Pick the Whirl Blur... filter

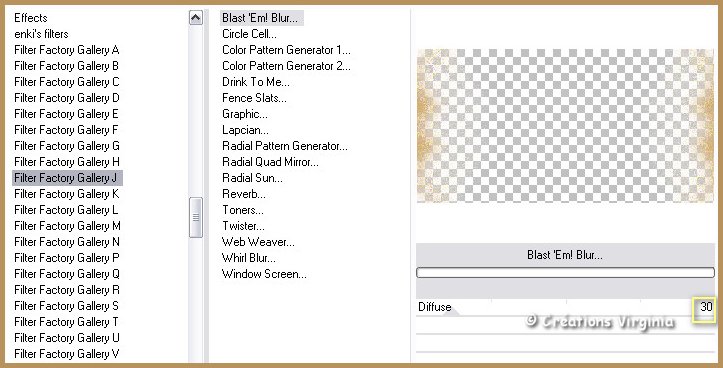pos(249,258)
